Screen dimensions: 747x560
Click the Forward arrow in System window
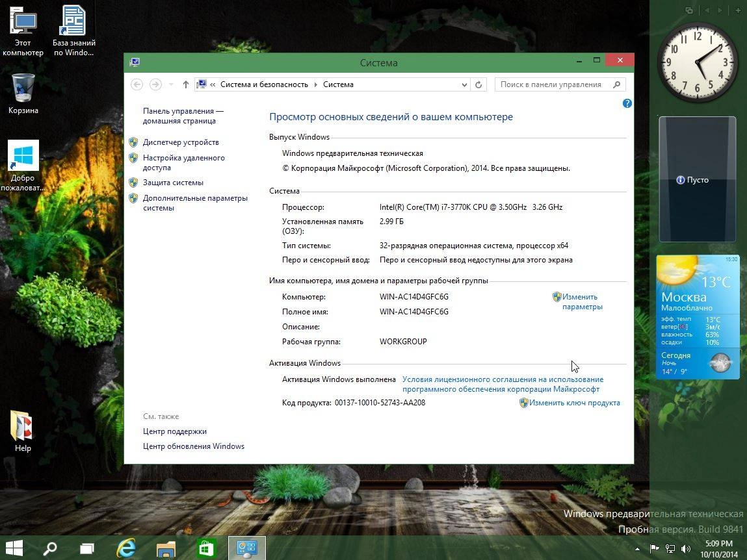pos(155,84)
